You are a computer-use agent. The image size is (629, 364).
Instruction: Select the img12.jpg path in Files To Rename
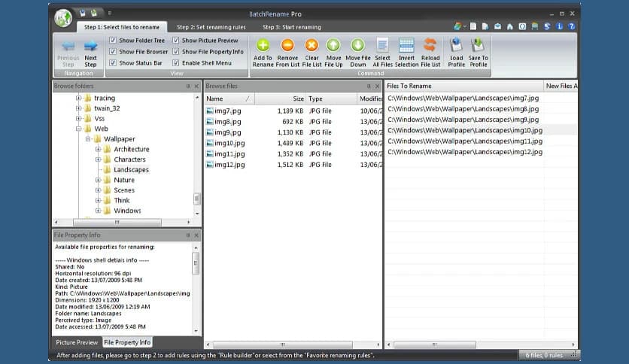465,152
